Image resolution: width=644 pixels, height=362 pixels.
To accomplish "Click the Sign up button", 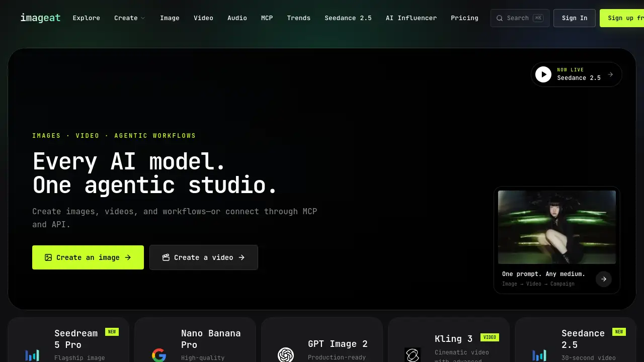I will (x=622, y=18).
